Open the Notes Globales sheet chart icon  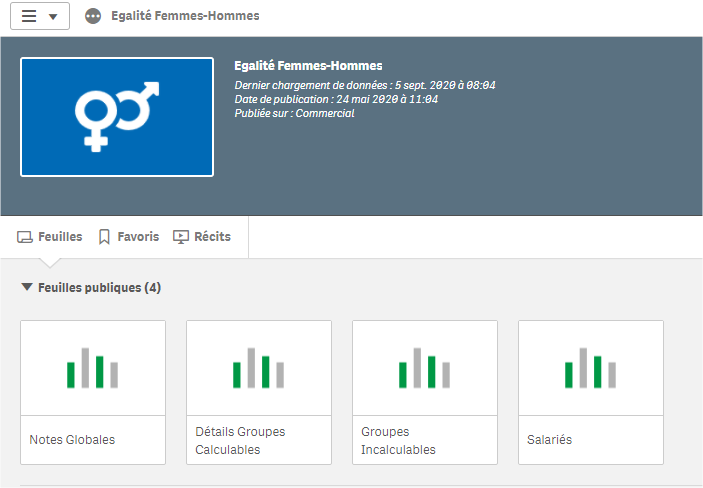click(x=93, y=368)
